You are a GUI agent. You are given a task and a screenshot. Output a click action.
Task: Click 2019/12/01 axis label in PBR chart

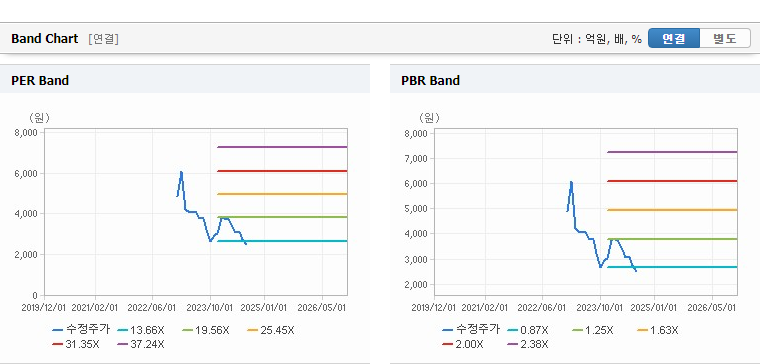click(x=434, y=308)
